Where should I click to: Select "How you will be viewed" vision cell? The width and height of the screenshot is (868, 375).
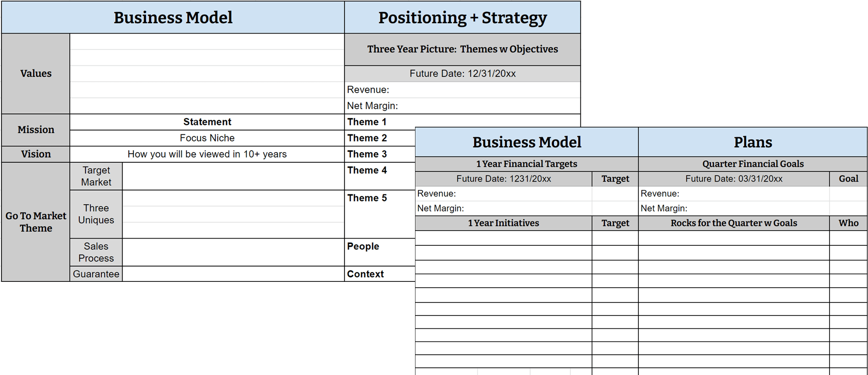click(207, 154)
